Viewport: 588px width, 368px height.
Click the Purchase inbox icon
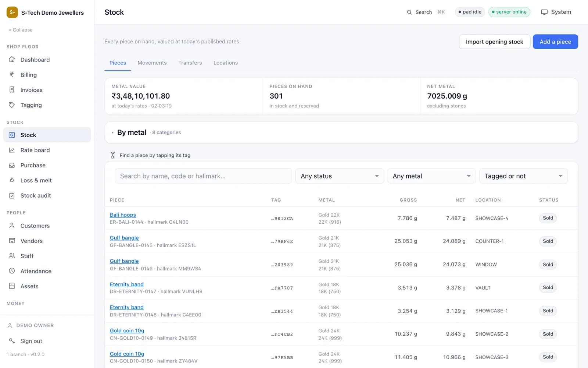click(12, 165)
